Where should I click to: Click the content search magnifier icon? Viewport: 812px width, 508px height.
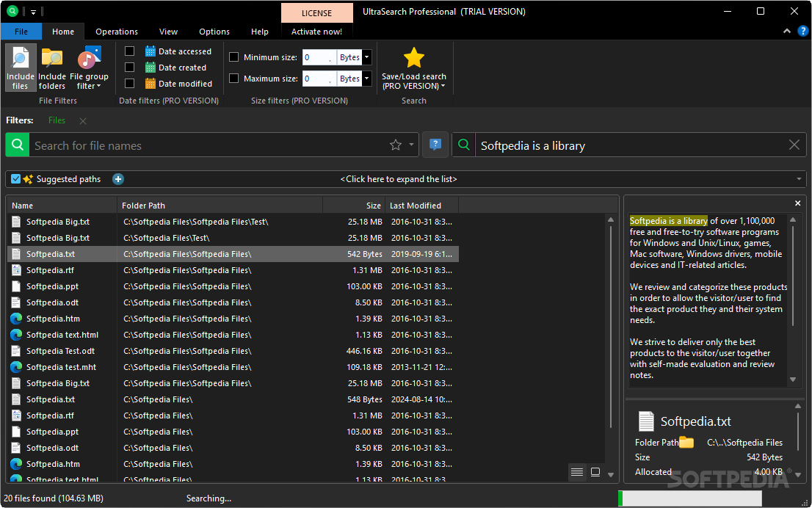pyautogui.click(x=464, y=145)
